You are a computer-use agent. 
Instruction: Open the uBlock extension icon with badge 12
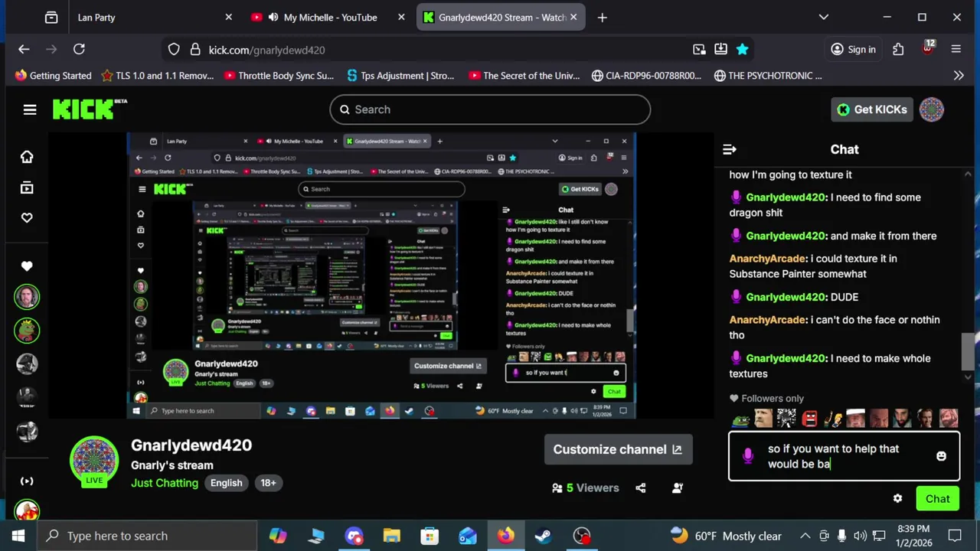pyautogui.click(x=928, y=48)
